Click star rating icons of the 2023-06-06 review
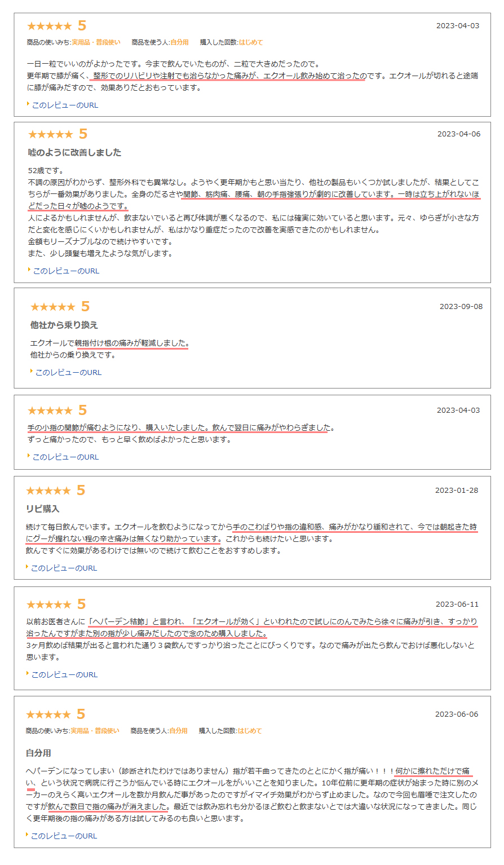The height and width of the screenshot is (865, 504). click(48, 714)
